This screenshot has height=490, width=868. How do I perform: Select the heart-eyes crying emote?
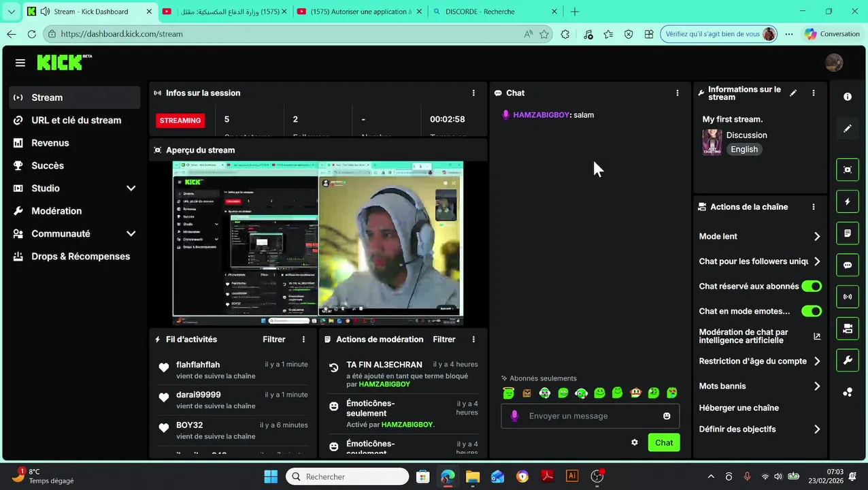point(671,393)
